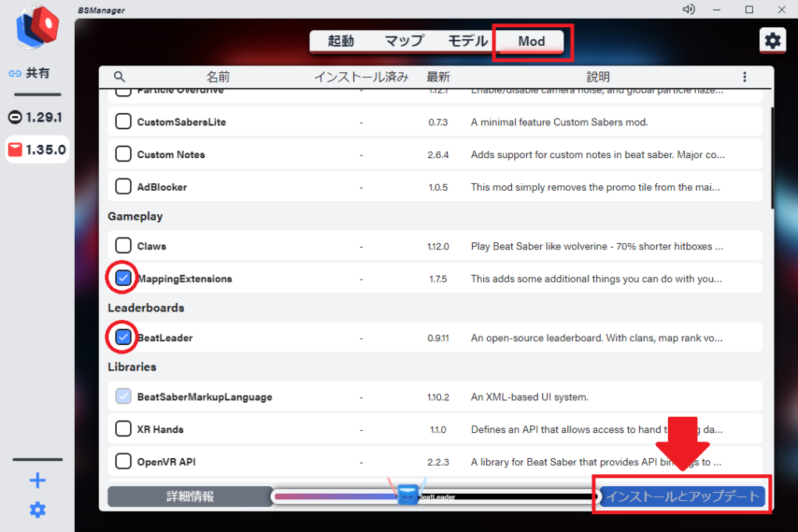The height and width of the screenshot is (532, 798).
Task: Click インストールとアップデート button
Action: (683, 496)
